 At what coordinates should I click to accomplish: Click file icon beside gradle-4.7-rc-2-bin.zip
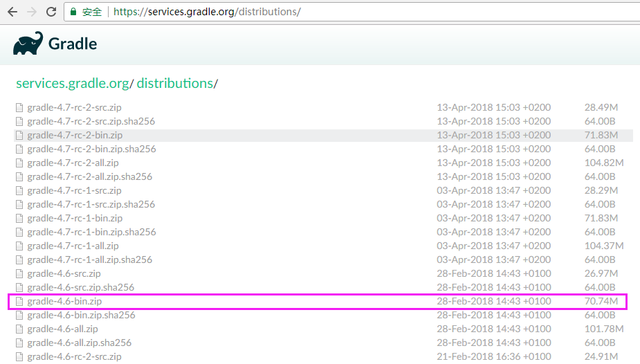click(19, 135)
